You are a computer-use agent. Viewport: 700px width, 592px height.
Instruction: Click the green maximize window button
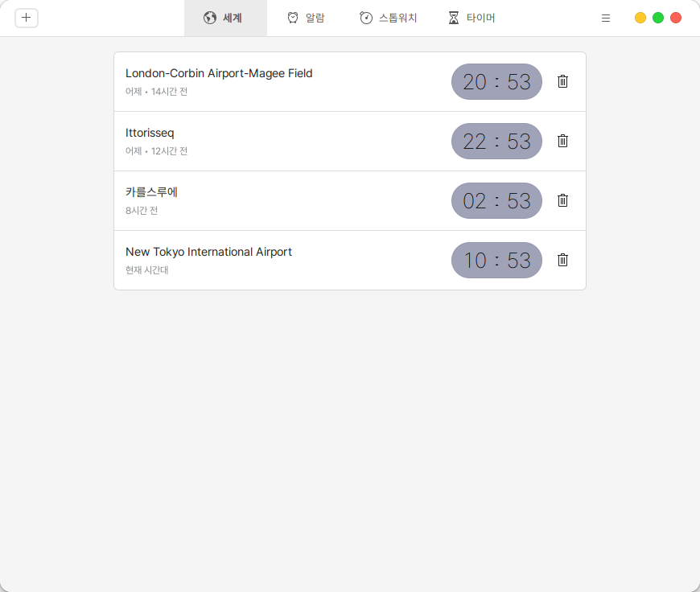[x=658, y=18]
